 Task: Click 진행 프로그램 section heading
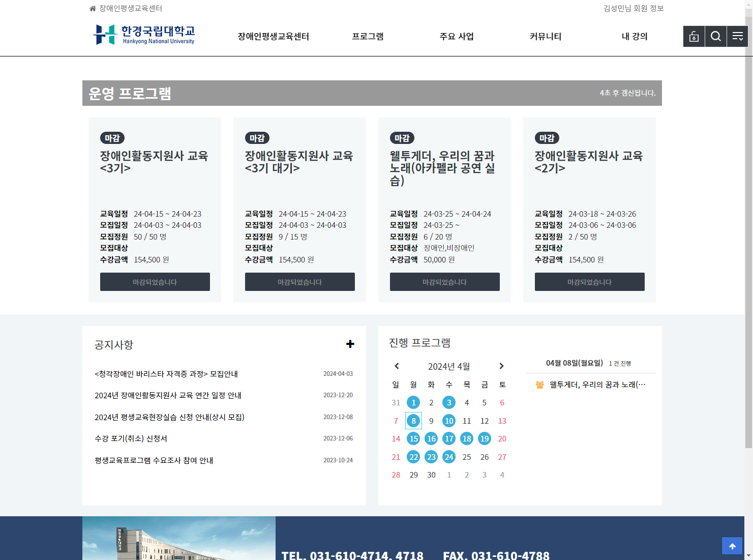coord(419,343)
